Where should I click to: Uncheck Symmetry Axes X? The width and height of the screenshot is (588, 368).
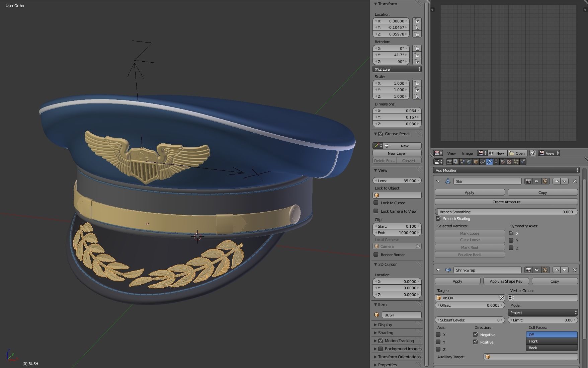(511, 233)
